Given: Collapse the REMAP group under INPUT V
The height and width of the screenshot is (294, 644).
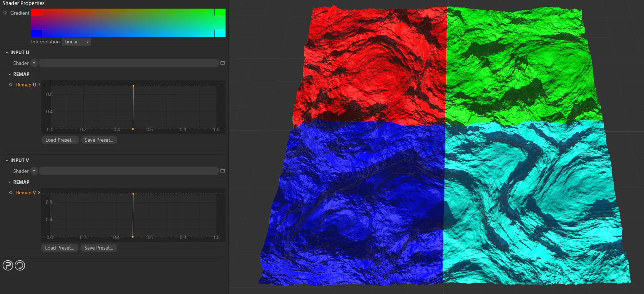Looking at the screenshot, I should click(10, 182).
